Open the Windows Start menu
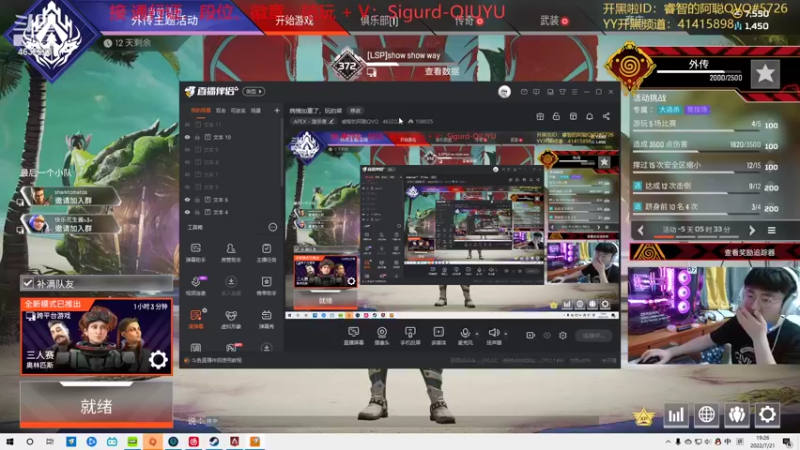 (9, 441)
